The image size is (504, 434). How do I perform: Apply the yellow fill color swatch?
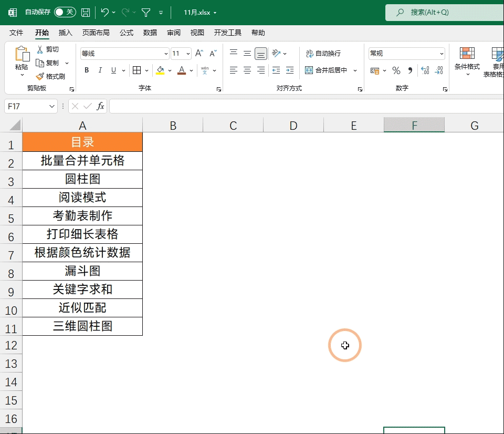[160, 70]
